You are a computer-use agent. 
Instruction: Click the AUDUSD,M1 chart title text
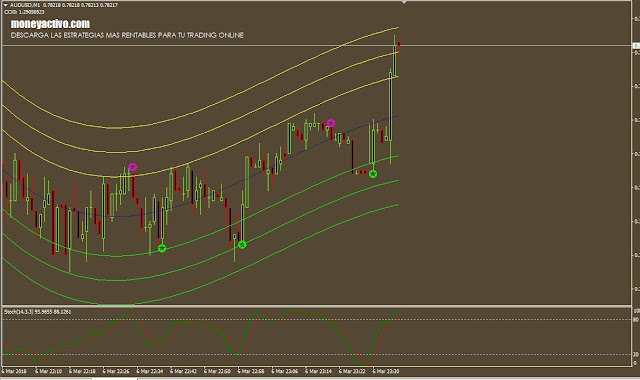point(24,5)
